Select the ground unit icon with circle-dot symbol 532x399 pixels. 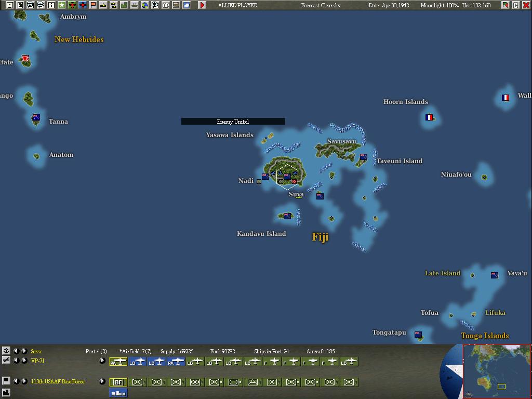click(x=195, y=382)
